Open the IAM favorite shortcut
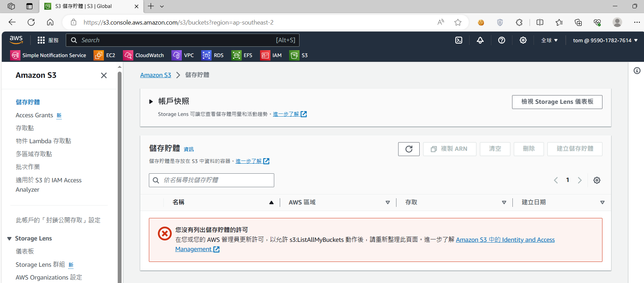The image size is (644, 283). [x=271, y=55]
